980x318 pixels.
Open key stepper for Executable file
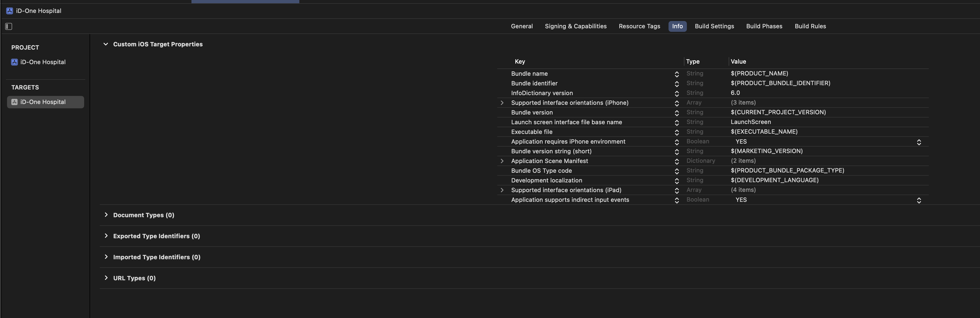[x=676, y=132]
